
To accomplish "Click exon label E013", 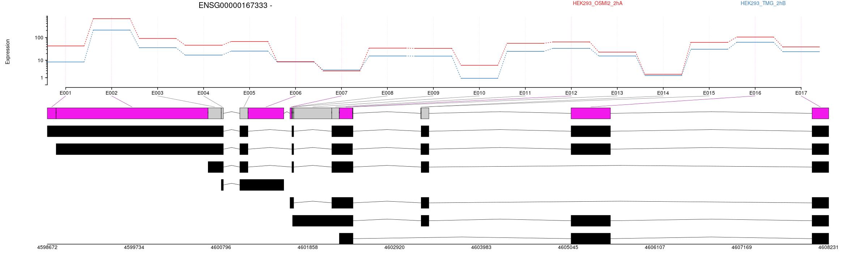I will click(617, 93).
